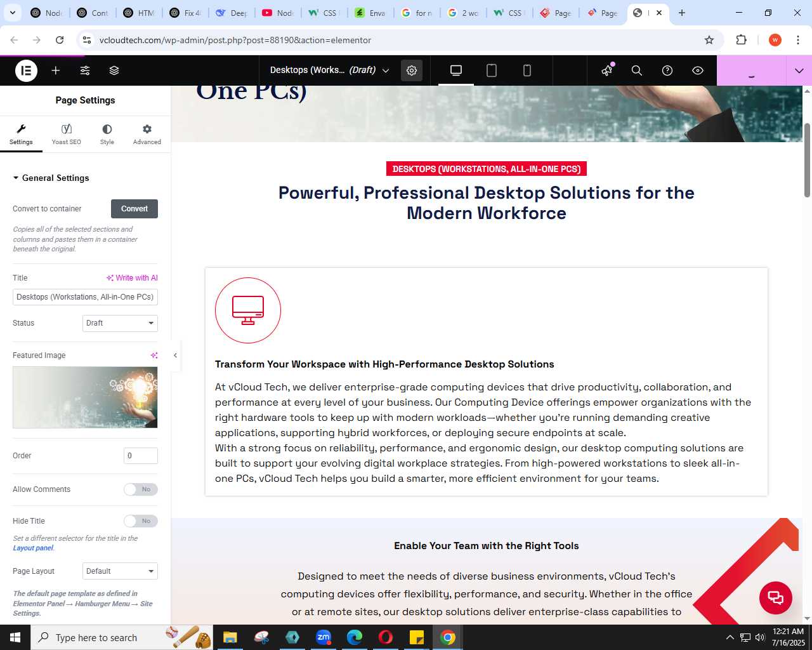812x650 pixels.
Task: Bookmark this page with the star
Action: pos(709,40)
